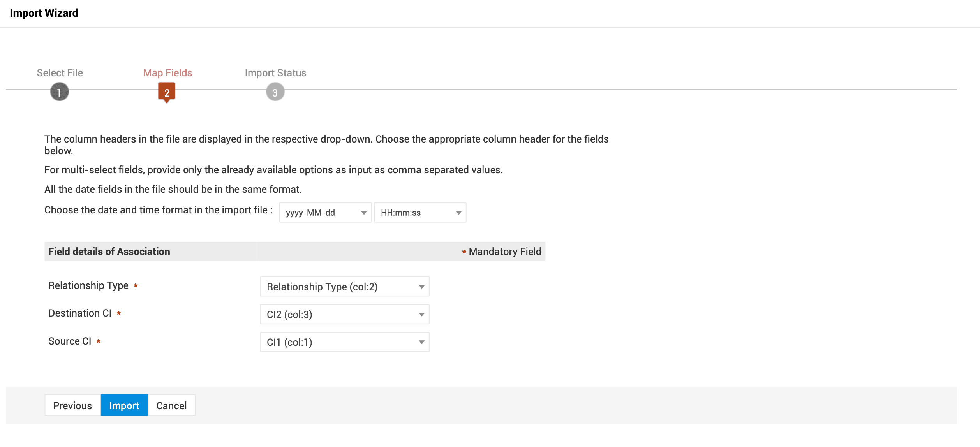980x447 pixels.
Task: Click the Select File step label
Action: coord(60,73)
